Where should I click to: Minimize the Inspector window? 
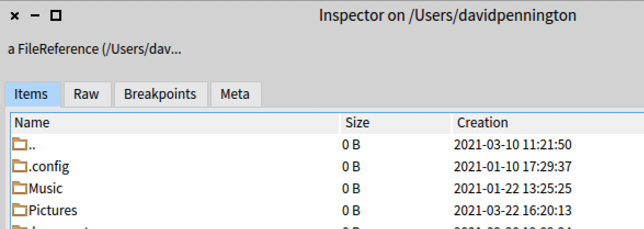click(x=35, y=16)
